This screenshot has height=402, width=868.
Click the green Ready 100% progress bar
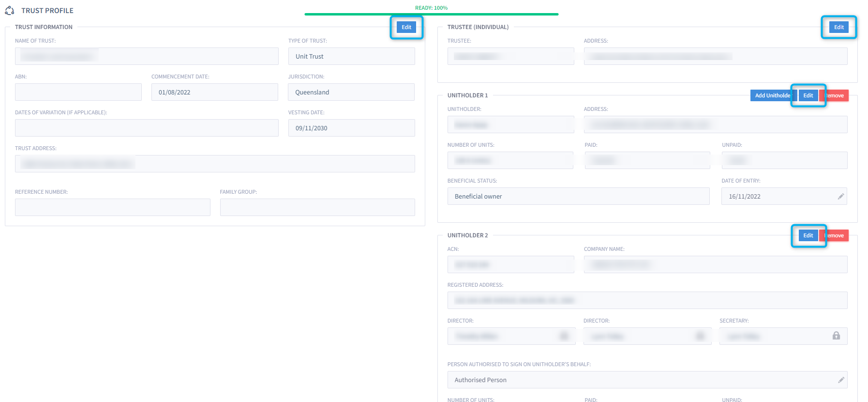click(431, 14)
